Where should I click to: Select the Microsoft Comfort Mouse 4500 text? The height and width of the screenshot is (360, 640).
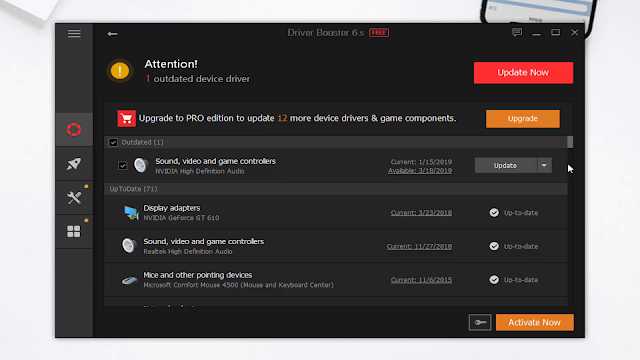pos(238,285)
